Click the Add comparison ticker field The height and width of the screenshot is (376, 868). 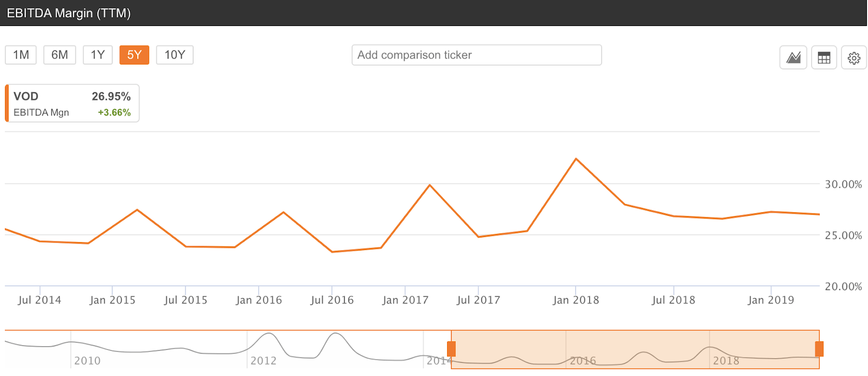coord(477,55)
